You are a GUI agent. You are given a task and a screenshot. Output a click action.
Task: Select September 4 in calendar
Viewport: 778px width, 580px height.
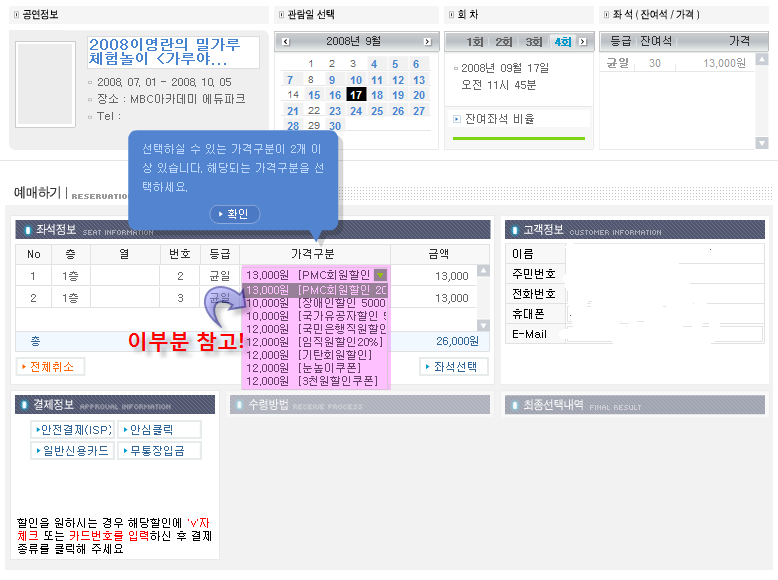coord(374,64)
